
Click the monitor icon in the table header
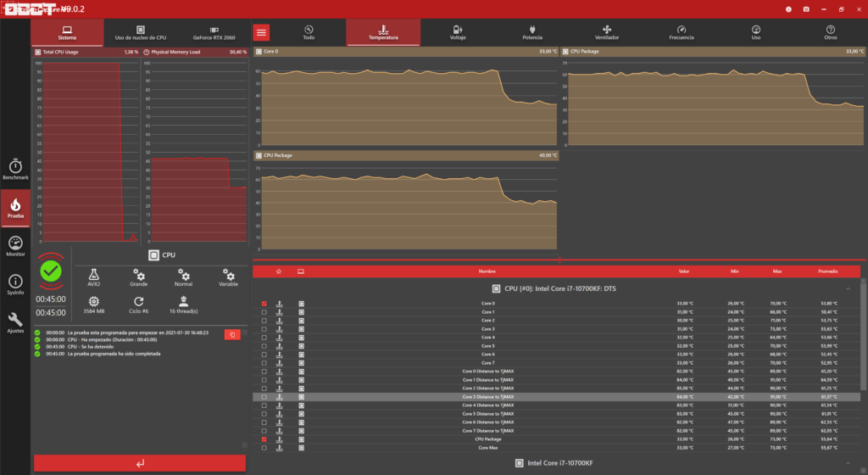[x=301, y=271]
